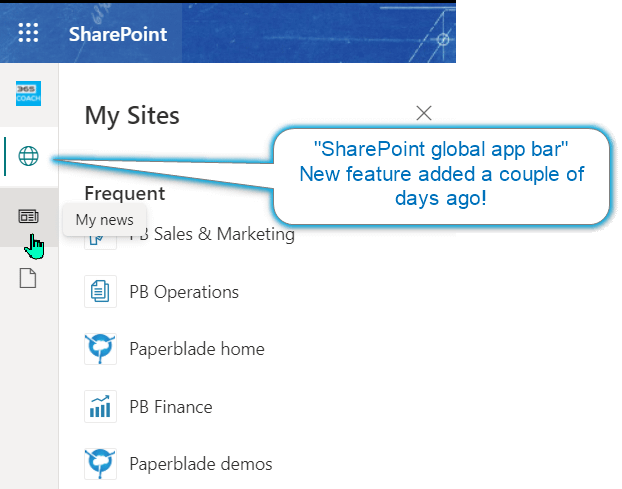Navigate to Paperblade demos site
The width and height of the screenshot is (622, 489).
(x=200, y=464)
